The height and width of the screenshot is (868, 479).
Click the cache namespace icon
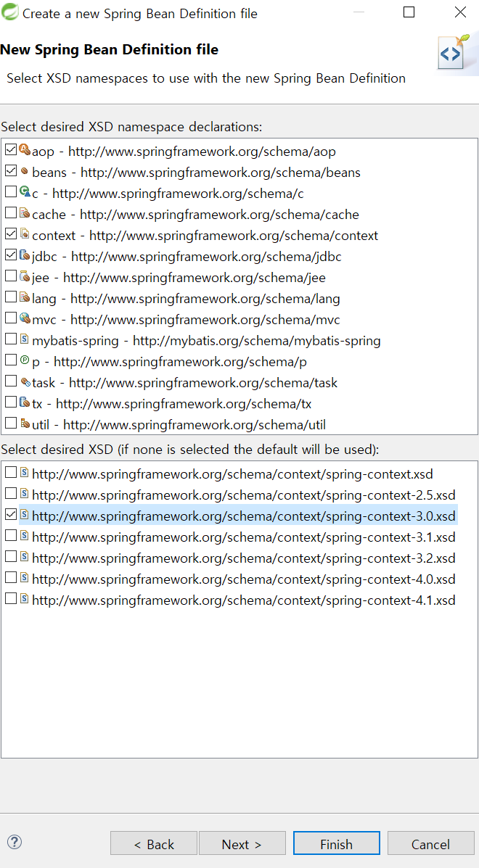pyautogui.click(x=25, y=214)
